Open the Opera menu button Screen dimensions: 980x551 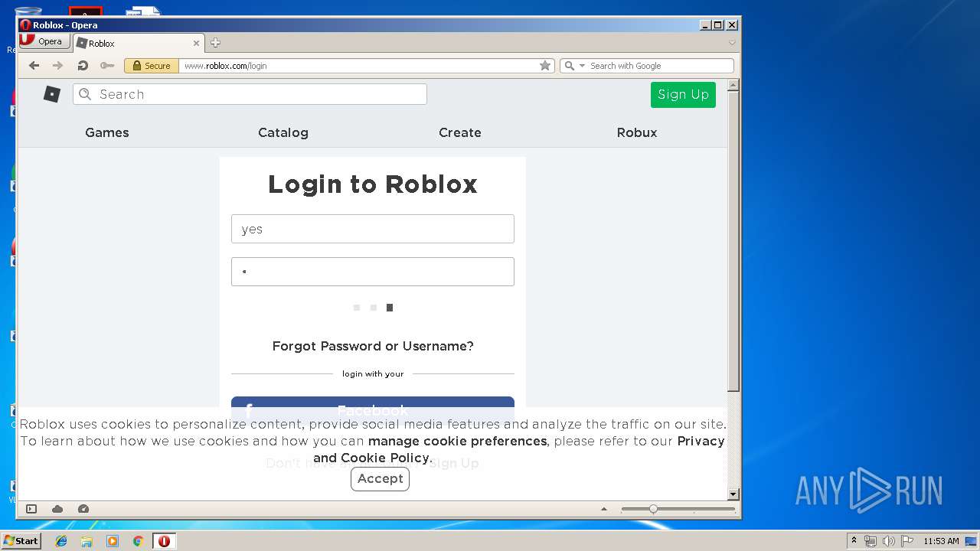click(x=44, y=41)
